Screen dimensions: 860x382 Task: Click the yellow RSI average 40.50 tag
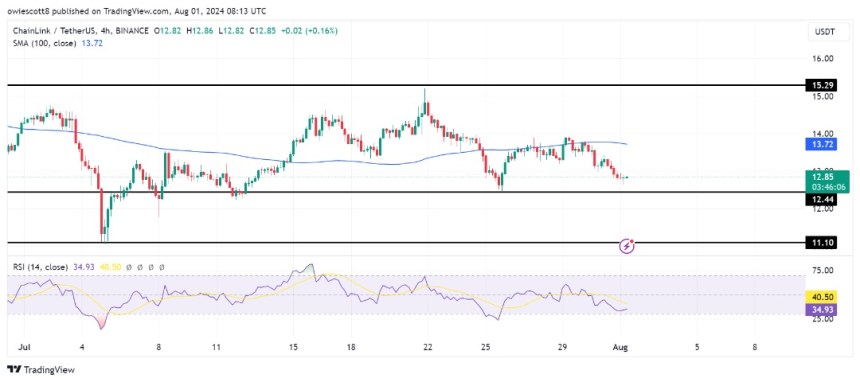click(821, 295)
